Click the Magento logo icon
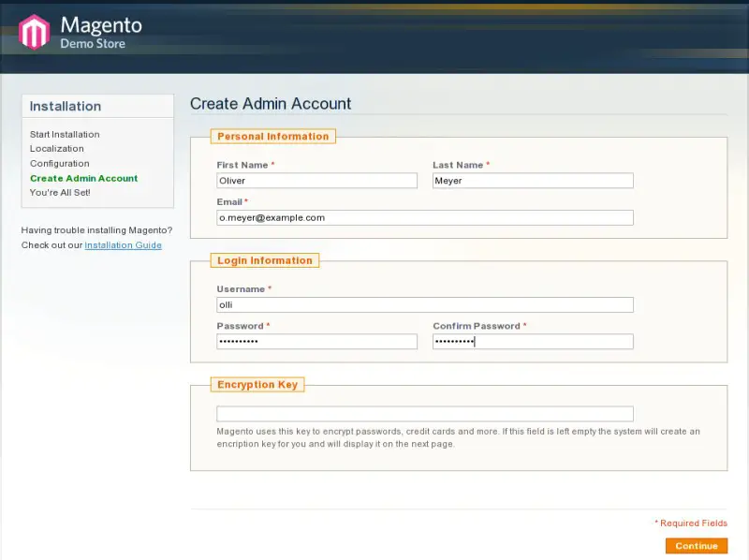 click(x=34, y=32)
